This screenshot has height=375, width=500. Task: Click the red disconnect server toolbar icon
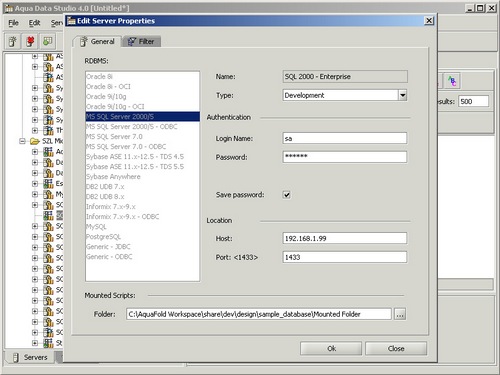point(30,42)
